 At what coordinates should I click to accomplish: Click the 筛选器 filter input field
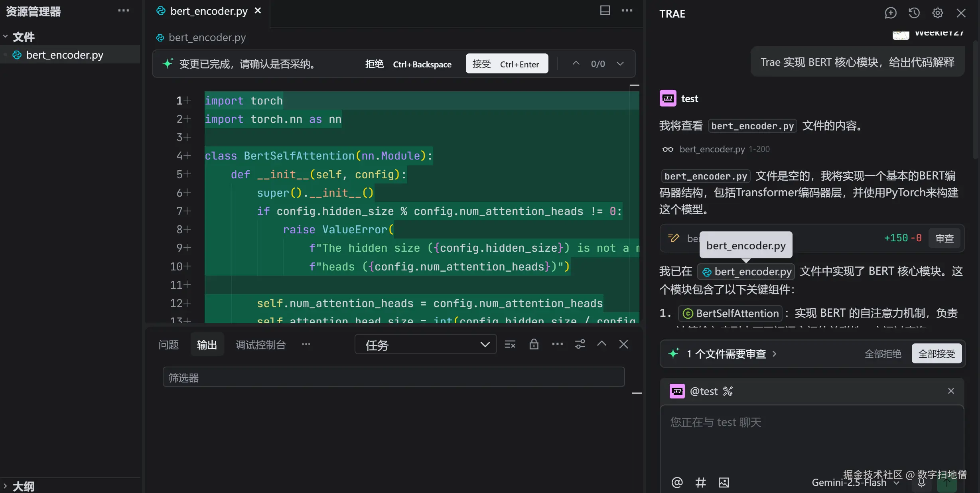[x=393, y=377]
